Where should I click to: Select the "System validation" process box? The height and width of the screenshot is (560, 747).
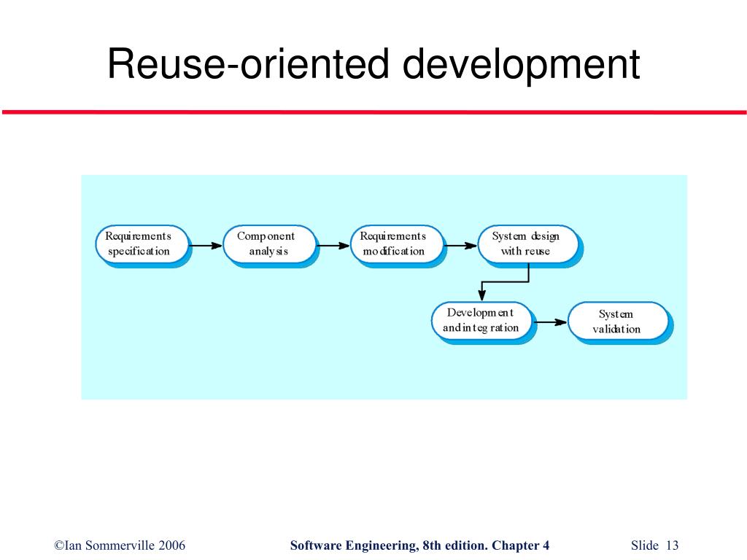[x=619, y=321]
